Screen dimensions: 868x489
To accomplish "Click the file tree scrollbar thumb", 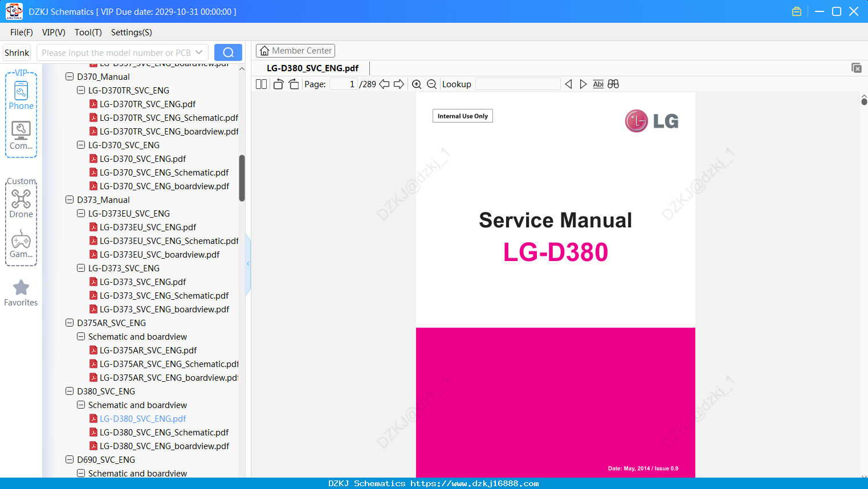I will click(x=242, y=178).
